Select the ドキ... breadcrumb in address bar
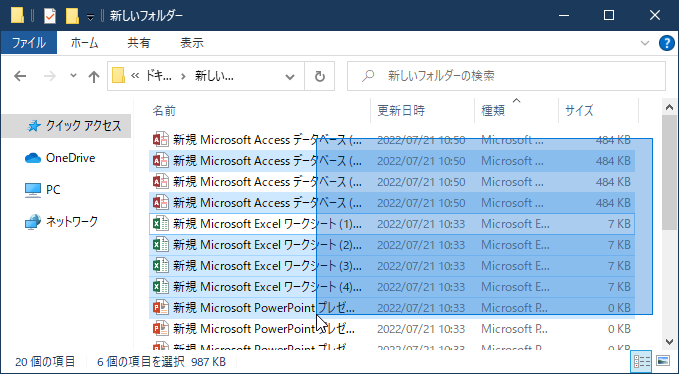Screen dimensions: 679x374 [158, 76]
